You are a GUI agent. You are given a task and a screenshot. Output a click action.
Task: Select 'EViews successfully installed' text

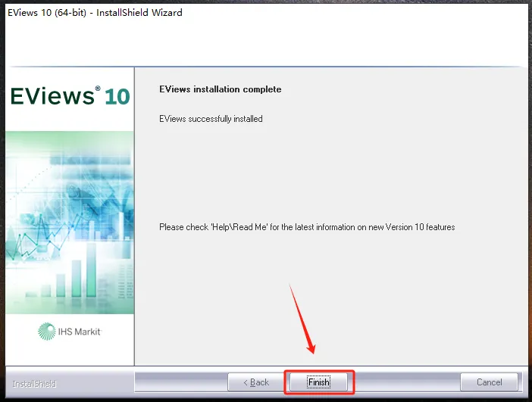pyautogui.click(x=211, y=119)
